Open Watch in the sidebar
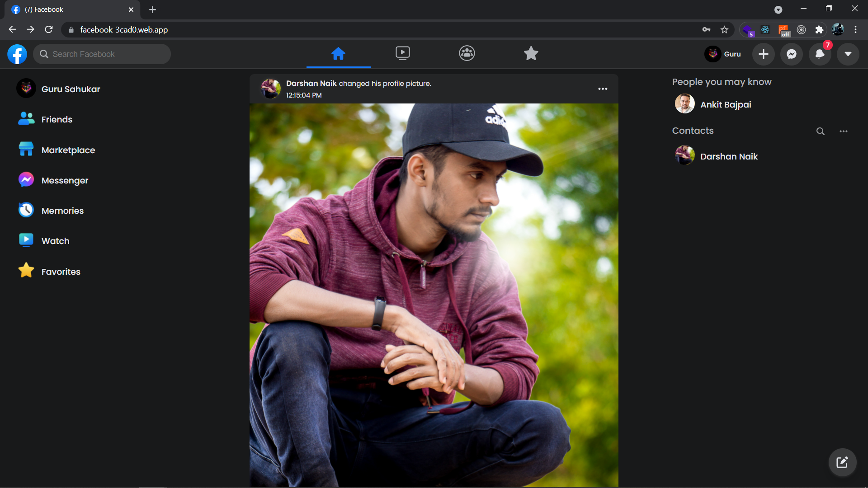The height and width of the screenshot is (488, 868). [44, 241]
